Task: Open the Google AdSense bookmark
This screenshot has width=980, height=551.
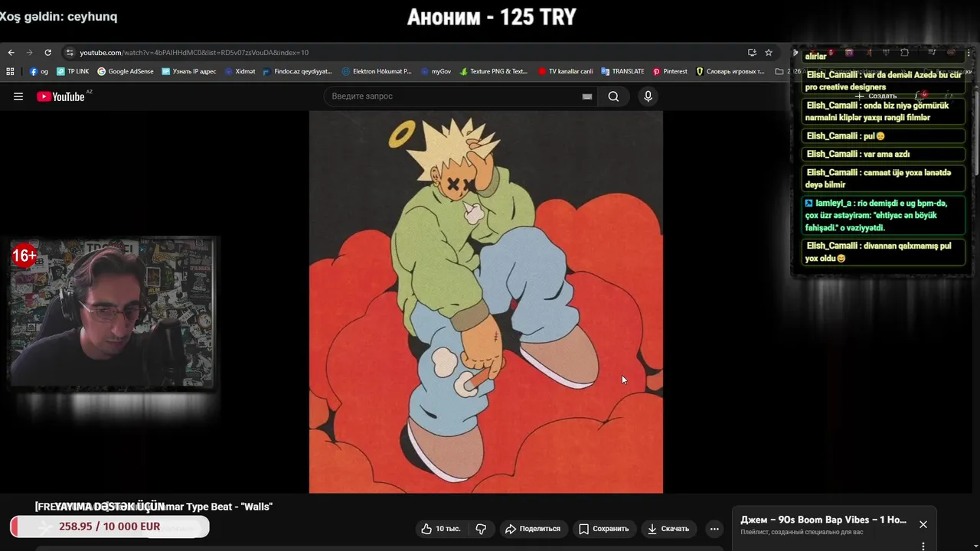Action: click(x=126, y=71)
